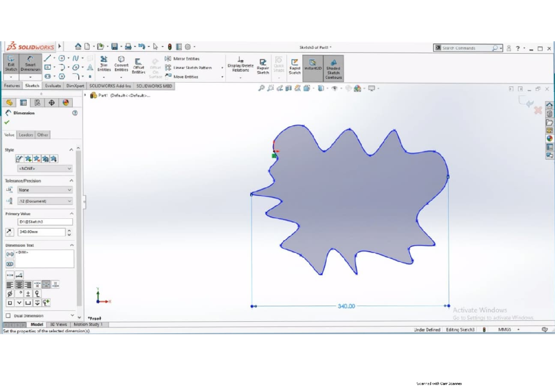Select the Sketch Text tool
The width and height of the screenshot is (555, 392).
(x=90, y=67)
